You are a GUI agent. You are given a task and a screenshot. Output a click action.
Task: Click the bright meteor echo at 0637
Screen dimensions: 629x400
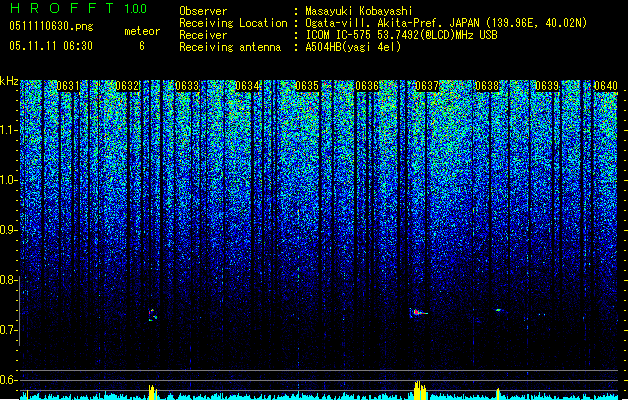pos(418,313)
